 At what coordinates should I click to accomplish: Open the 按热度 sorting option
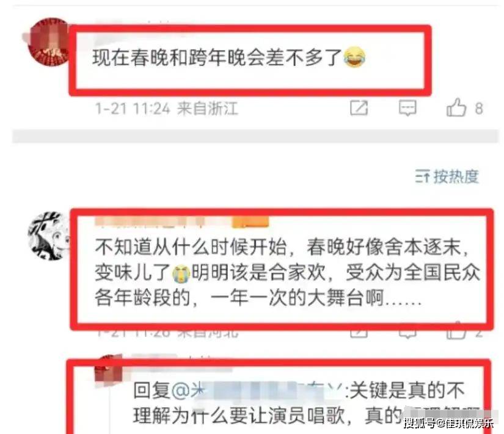(447, 176)
